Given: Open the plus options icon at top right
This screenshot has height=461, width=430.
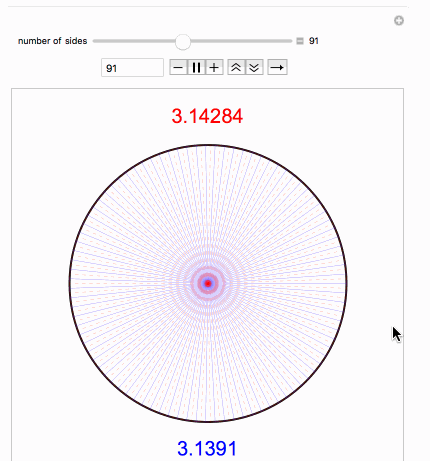Looking at the screenshot, I should click(x=399, y=21).
